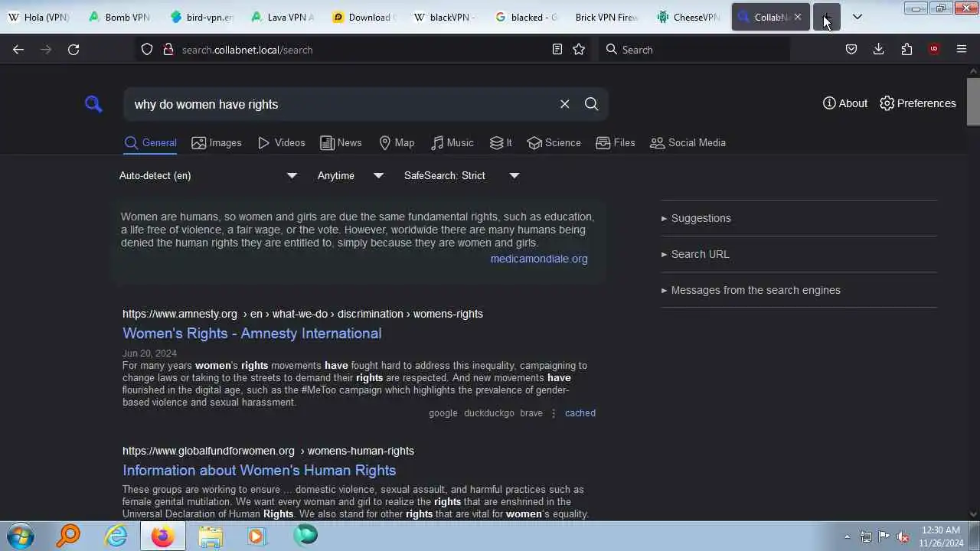Click the globalfundforwomen.org result URL
980x551 pixels.
[268, 451]
